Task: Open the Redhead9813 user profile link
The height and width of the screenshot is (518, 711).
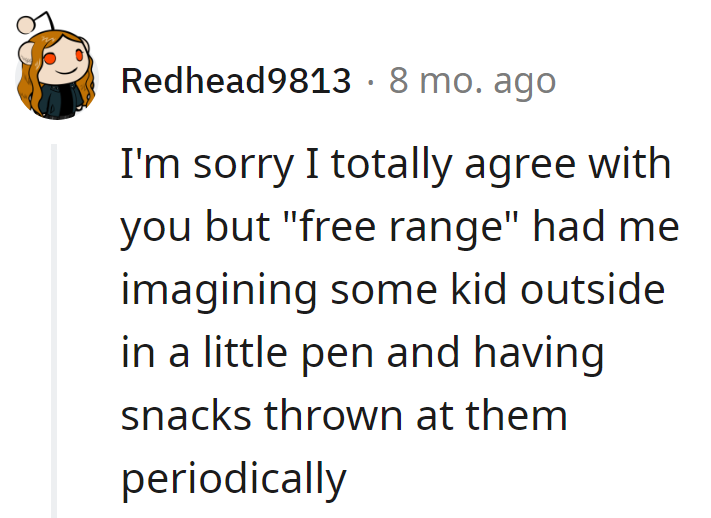Action: click(x=236, y=80)
